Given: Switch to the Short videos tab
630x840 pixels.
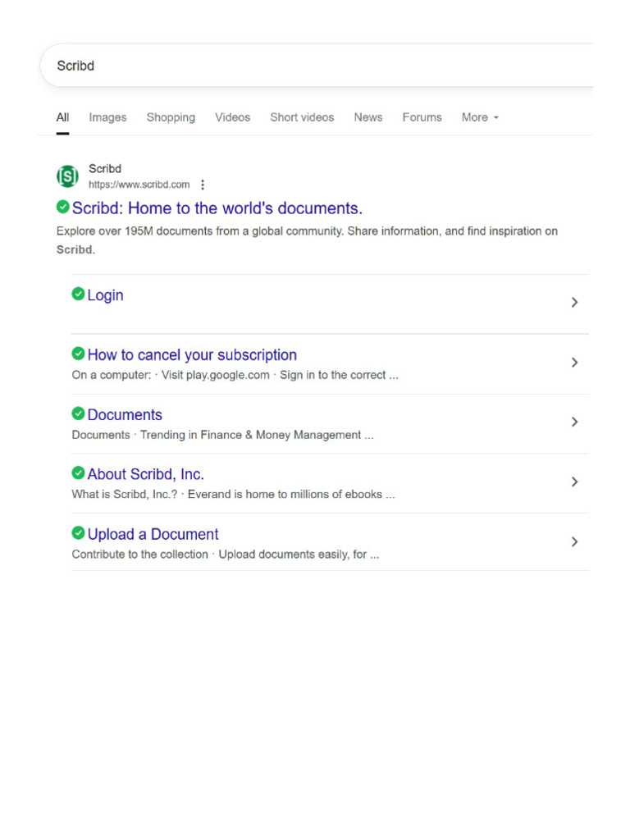Looking at the screenshot, I should [302, 117].
